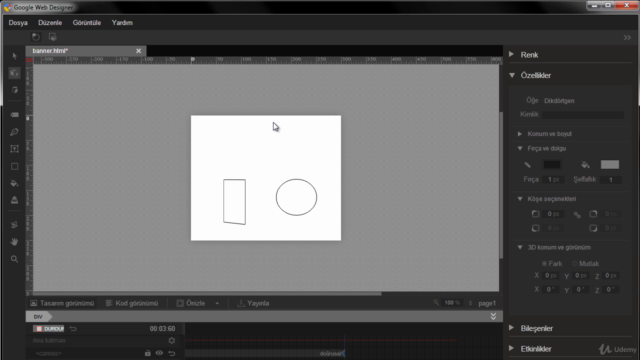Collapse the Özellikler panel
Image resolution: width=640 pixels, height=360 pixels.
(x=512, y=75)
